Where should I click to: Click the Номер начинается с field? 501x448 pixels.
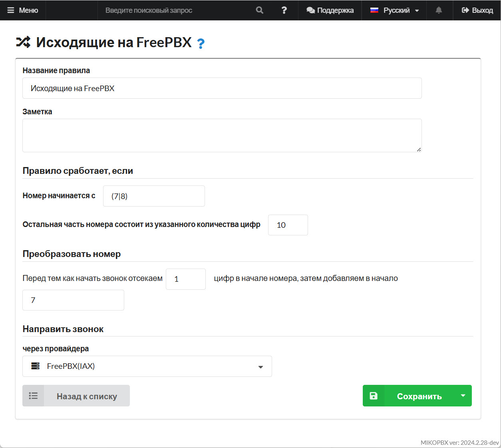click(x=154, y=196)
